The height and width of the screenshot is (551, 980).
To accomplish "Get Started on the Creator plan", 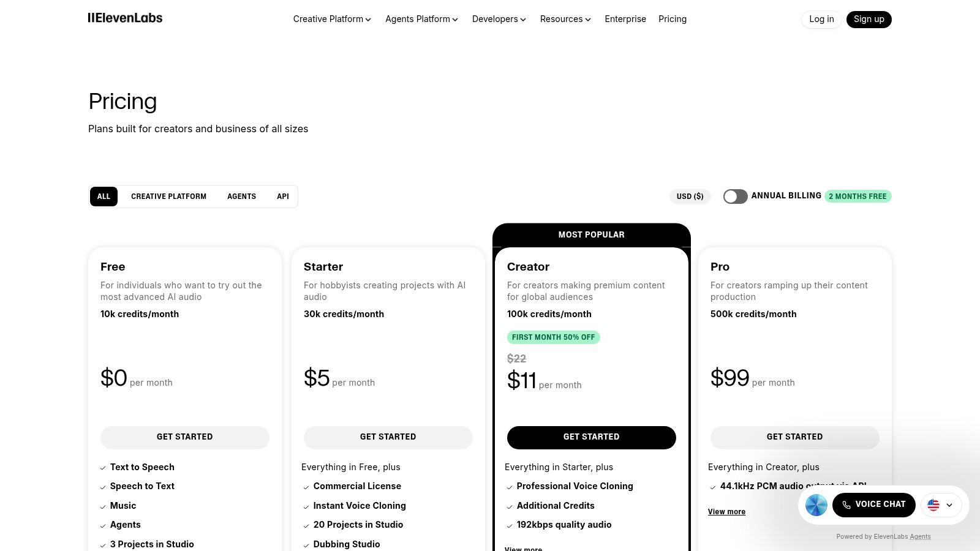I will pos(591,437).
